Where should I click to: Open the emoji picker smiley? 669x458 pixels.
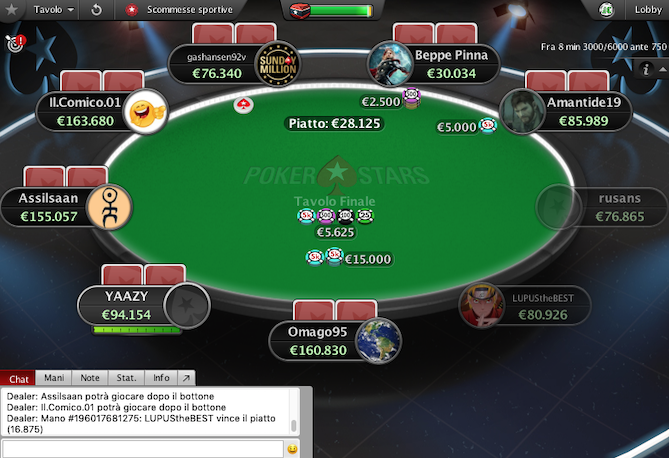click(292, 449)
